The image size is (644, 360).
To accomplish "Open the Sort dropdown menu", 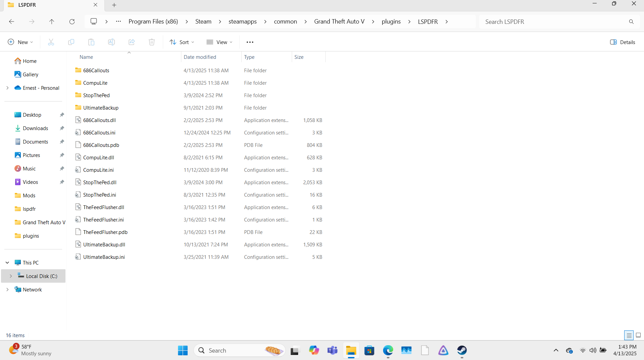I will (182, 42).
